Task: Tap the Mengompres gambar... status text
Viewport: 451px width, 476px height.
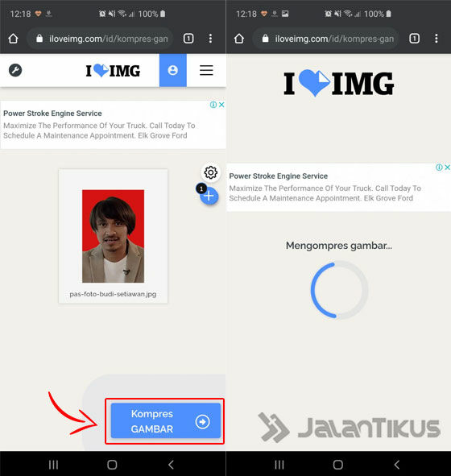Action: (339, 246)
